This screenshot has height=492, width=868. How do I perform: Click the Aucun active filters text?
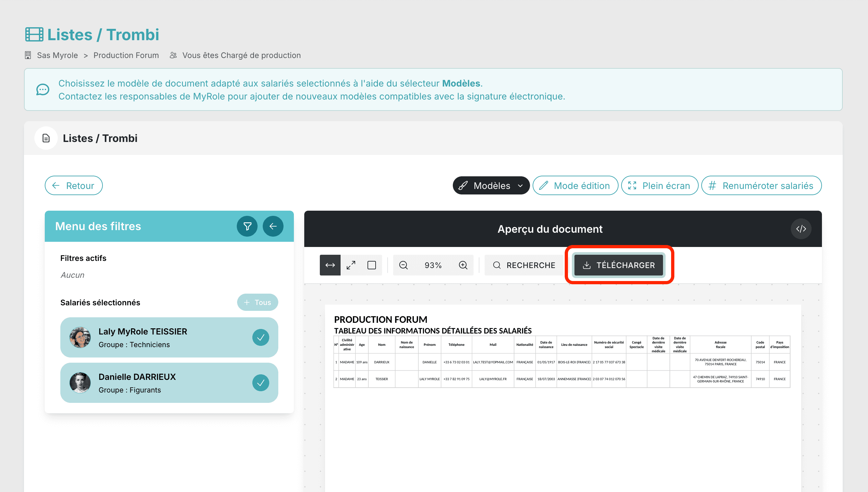pos(72,275)
